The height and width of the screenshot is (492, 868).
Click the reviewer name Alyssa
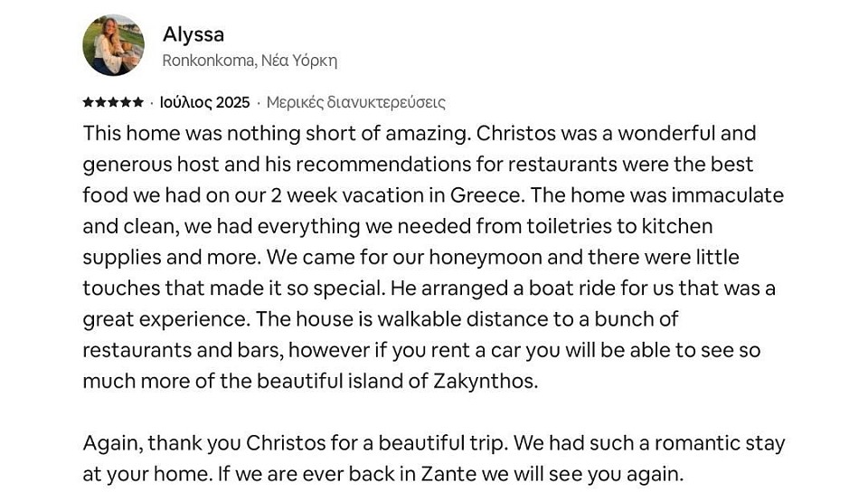click(193, 35)
